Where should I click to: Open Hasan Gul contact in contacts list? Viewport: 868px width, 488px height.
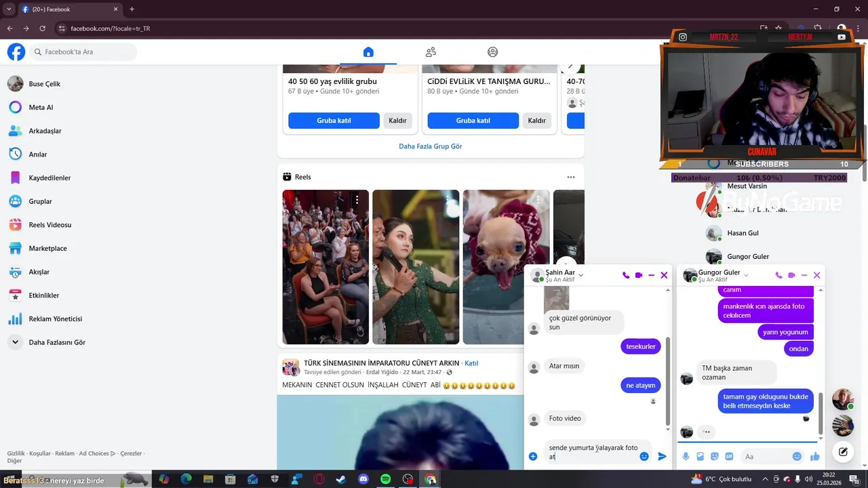pos(743,233)
